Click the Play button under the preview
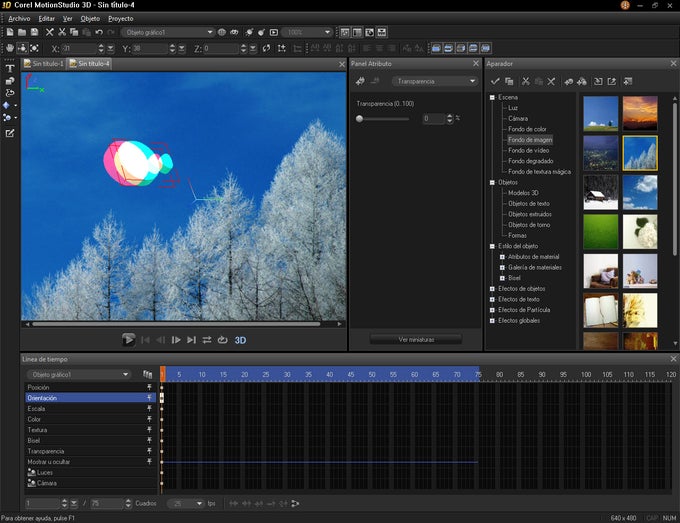This screenshot has width=680, height=523. [x=129, y=340]
